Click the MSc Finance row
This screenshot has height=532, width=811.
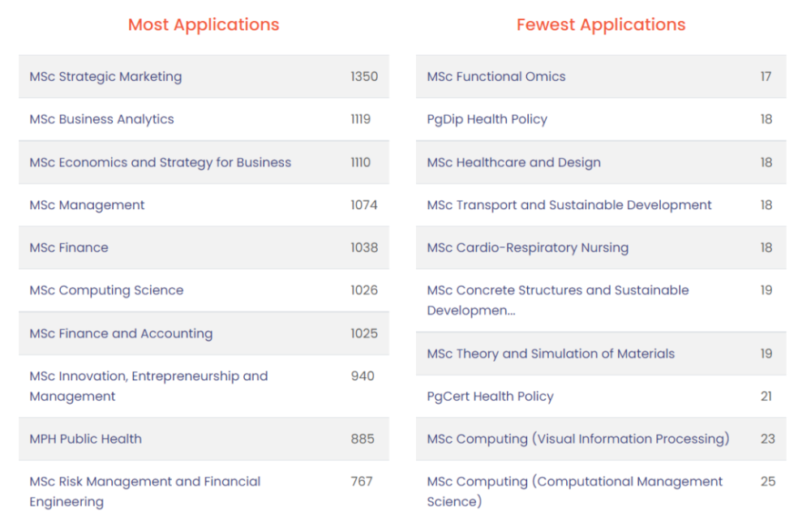tap(204, 247)
